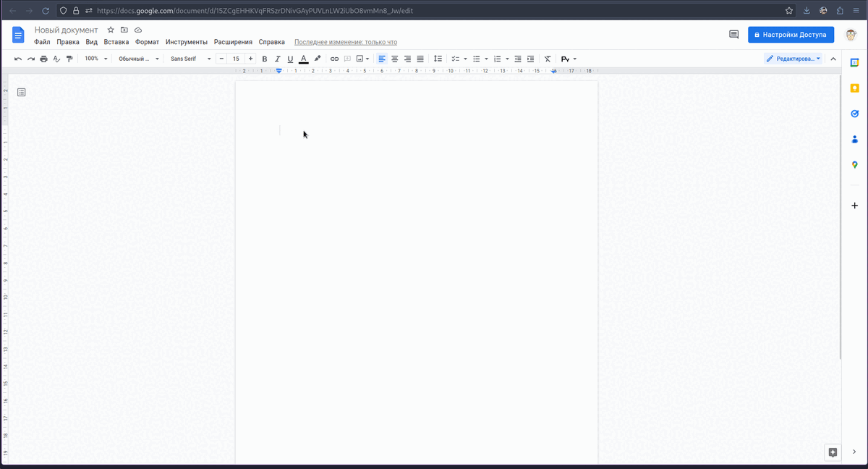Insert a numbered list
Image resolution: width=868 pixels, height=469 pixels.
coord(497,59)
